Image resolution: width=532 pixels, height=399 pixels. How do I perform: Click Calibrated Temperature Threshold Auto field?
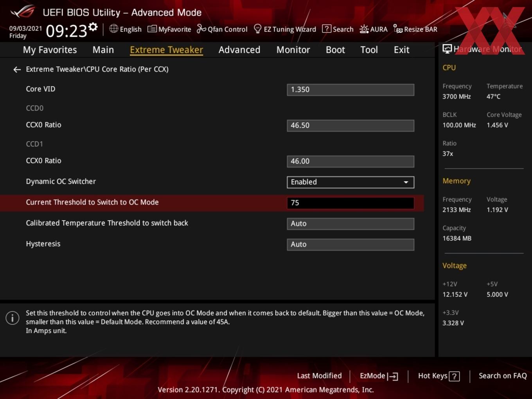coord(350,223)
